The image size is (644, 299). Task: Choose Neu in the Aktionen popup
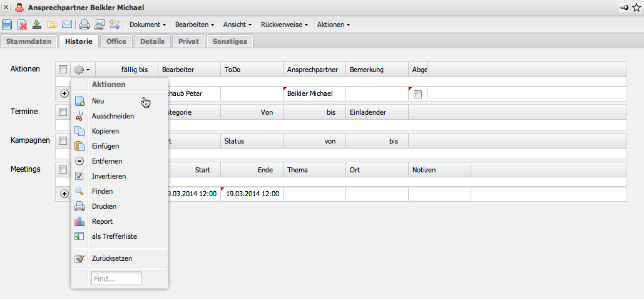click(x=120, y=101)
